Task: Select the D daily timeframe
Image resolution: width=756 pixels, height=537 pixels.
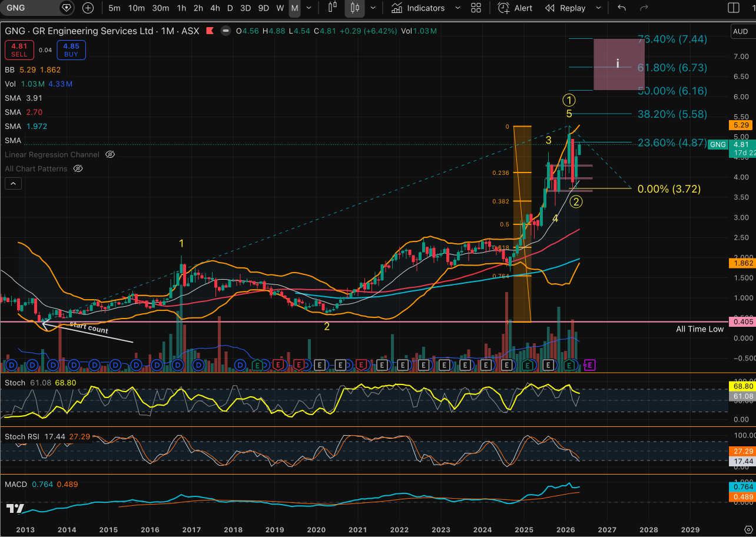Action: point(230,8)
